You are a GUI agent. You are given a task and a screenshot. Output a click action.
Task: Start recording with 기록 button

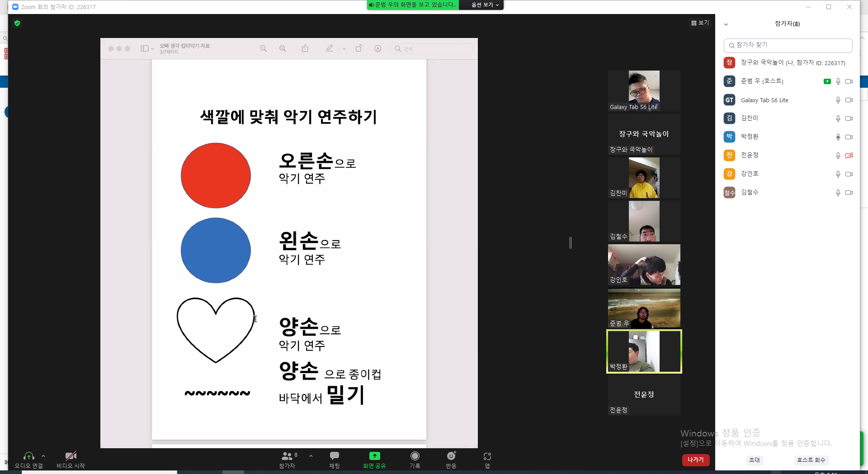415,460
